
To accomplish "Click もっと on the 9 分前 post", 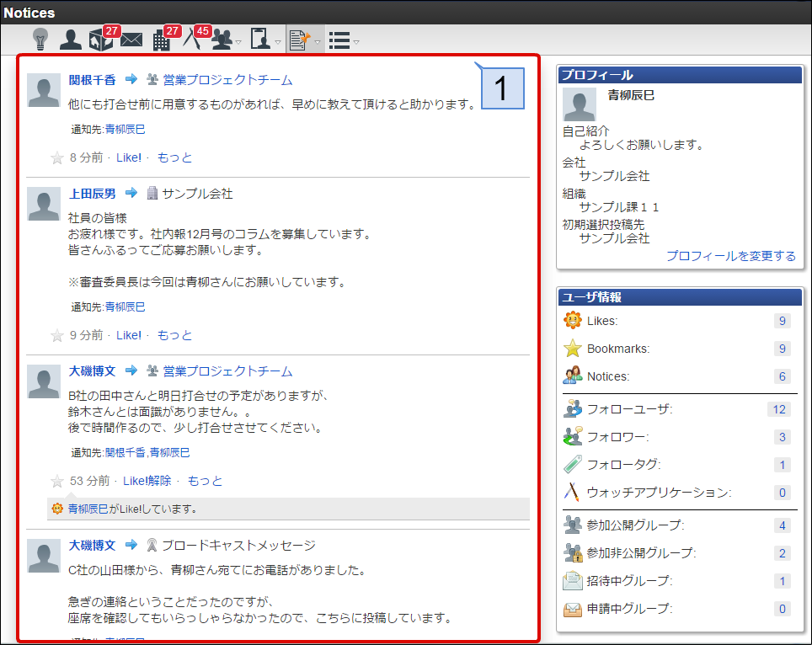I will tap(174, 335).
